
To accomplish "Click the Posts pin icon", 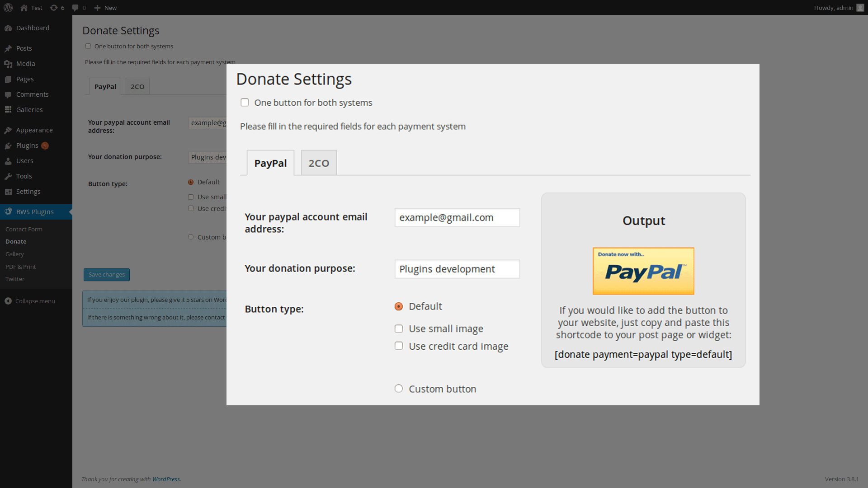I will pos(8,48).
